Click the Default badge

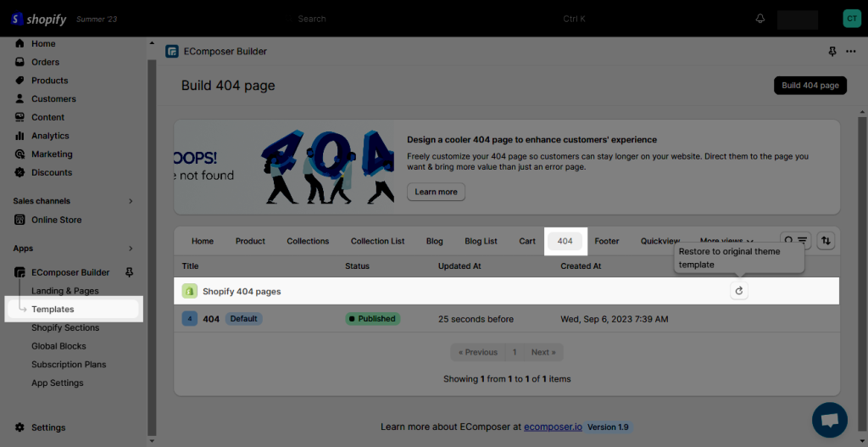click(x=243, y=318)
